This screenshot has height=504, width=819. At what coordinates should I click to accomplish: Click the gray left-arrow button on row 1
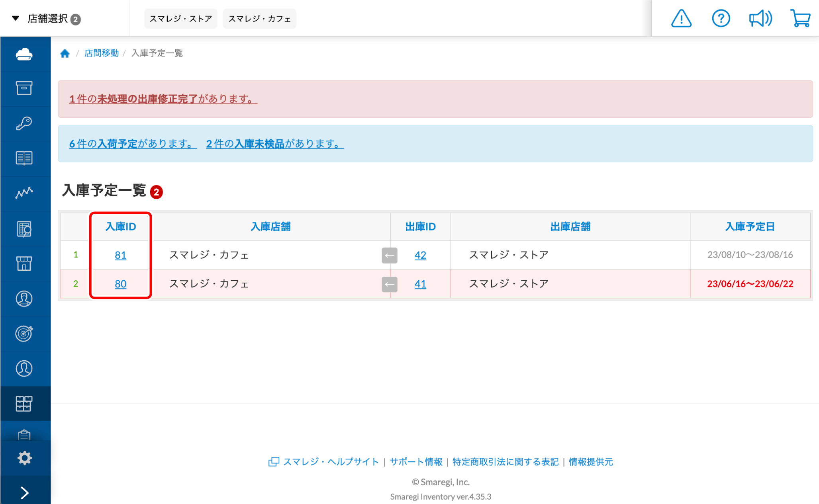pos(389,255)
